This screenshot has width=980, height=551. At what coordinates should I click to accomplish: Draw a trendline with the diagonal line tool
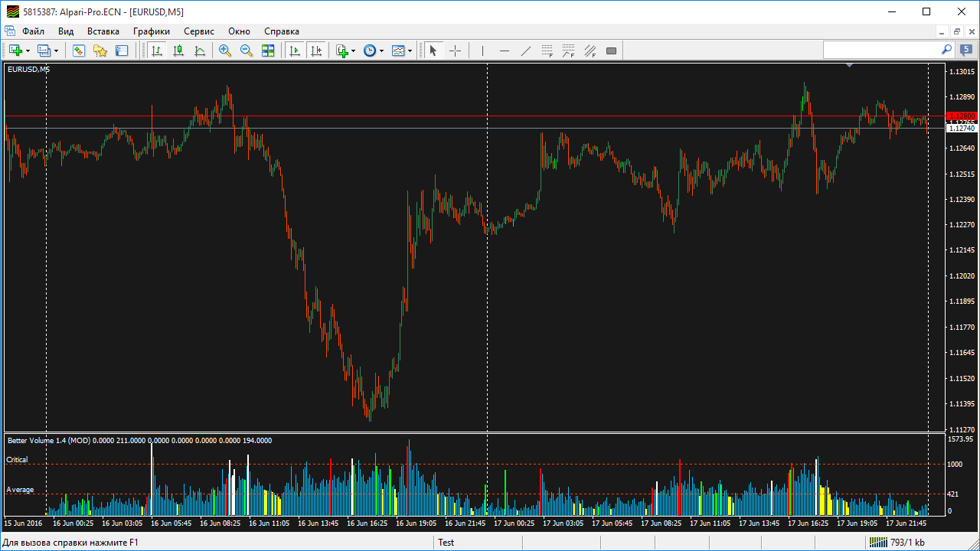click(x=525, y=51)
